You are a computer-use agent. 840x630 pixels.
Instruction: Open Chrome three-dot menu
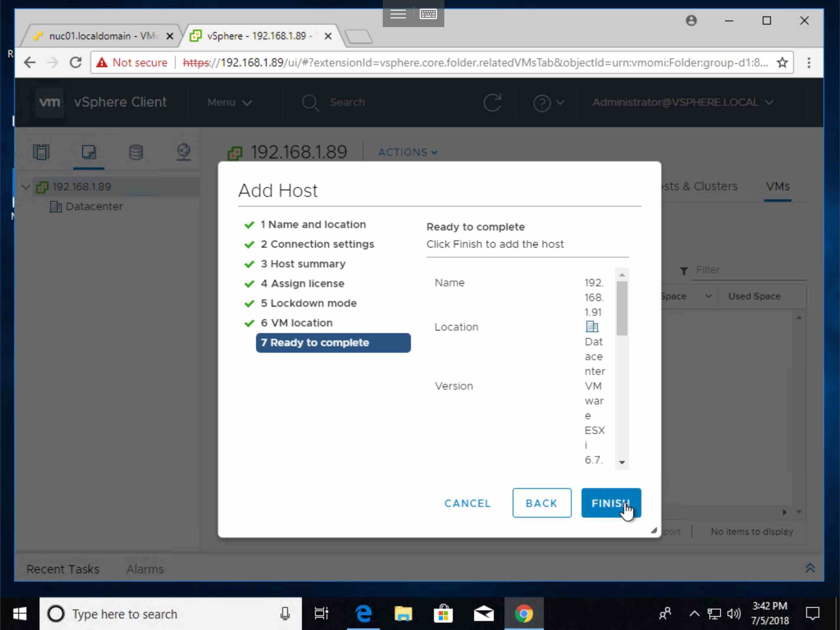pyautogui.click(x=809, y=62)
